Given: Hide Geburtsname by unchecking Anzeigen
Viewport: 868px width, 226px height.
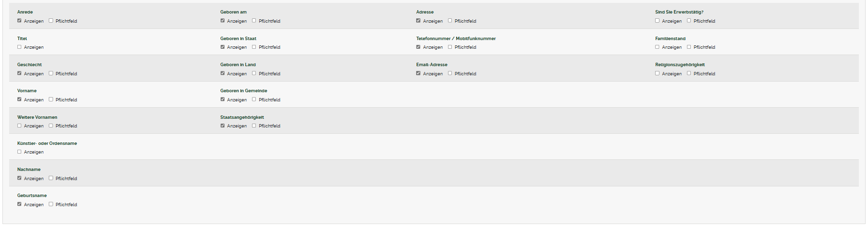Looking at the screenshot, I should [x=19, y=204].
